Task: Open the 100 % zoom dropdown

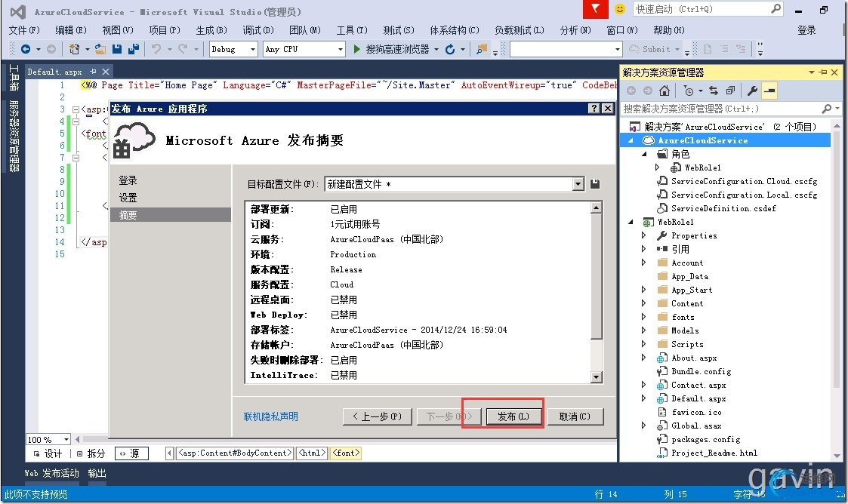Action: (x=66, y=439)
